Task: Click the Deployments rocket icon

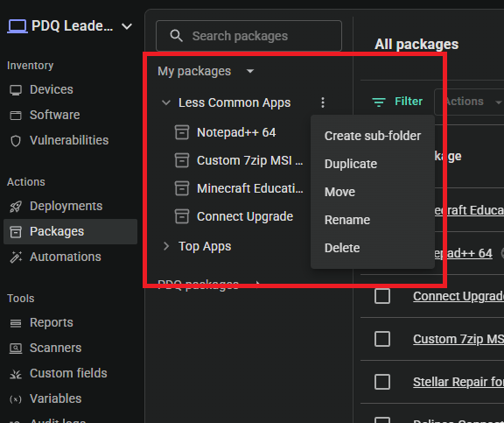Action: 16,207
